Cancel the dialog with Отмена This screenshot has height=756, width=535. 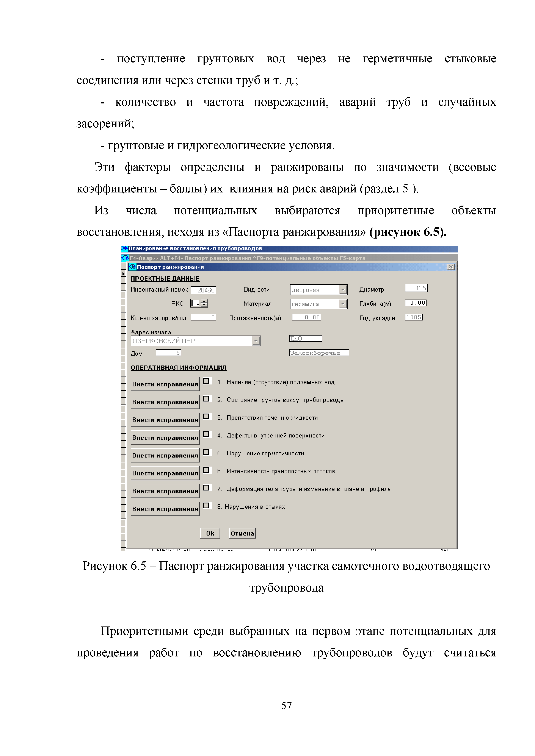pos(242,533)
